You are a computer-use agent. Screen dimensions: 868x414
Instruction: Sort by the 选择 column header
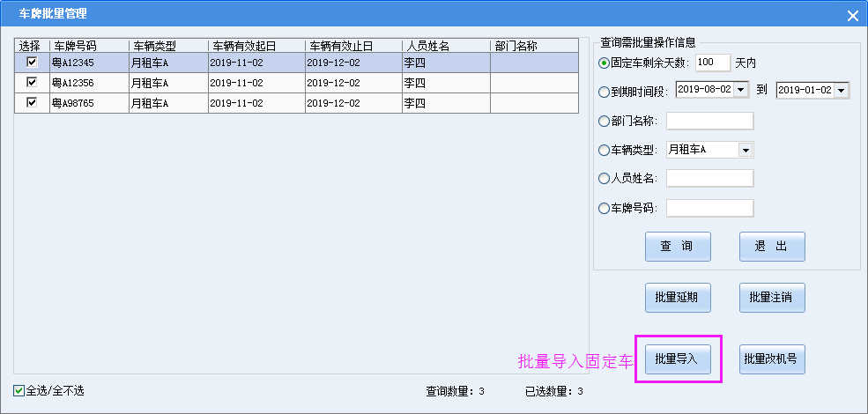[x=32, y=46]
